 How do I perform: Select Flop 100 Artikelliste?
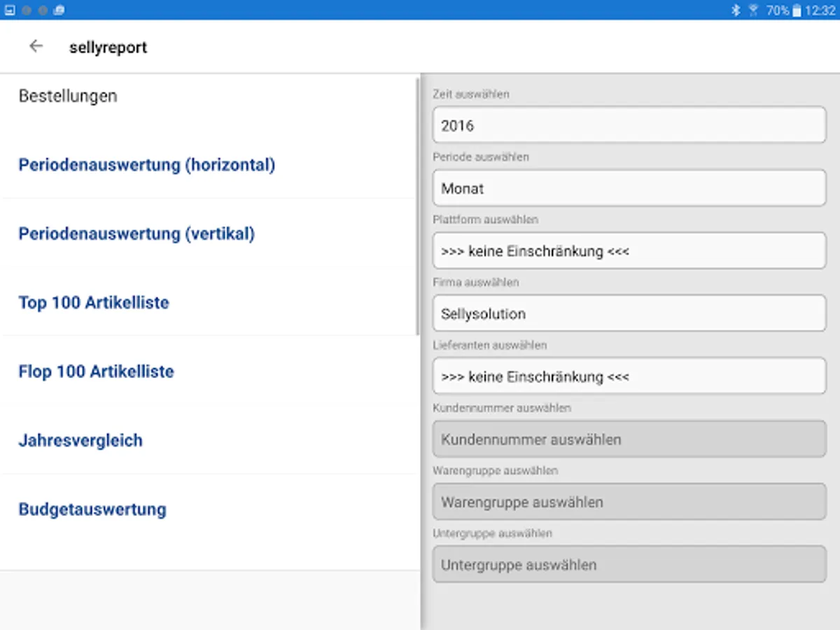click(x=96, y=372)
